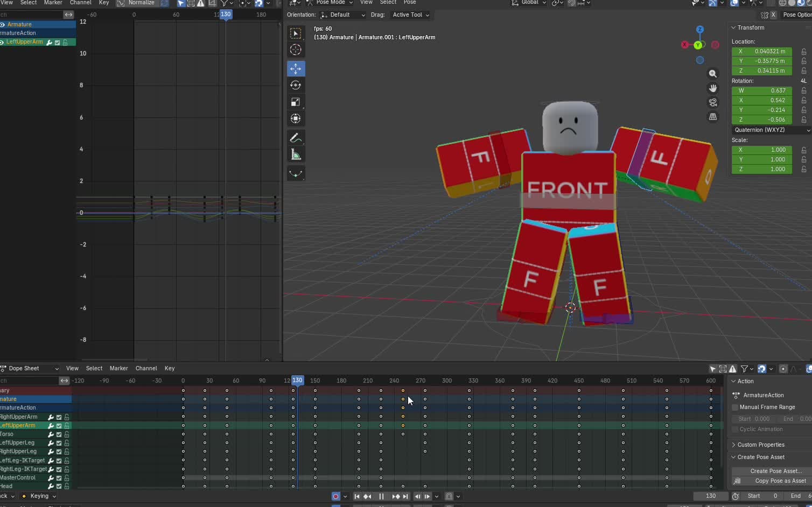Viewport: 812px width, 507px height.
Task: Toggle the lock on LeftLeg-IKTarget channel
Action: coord(67,461)
